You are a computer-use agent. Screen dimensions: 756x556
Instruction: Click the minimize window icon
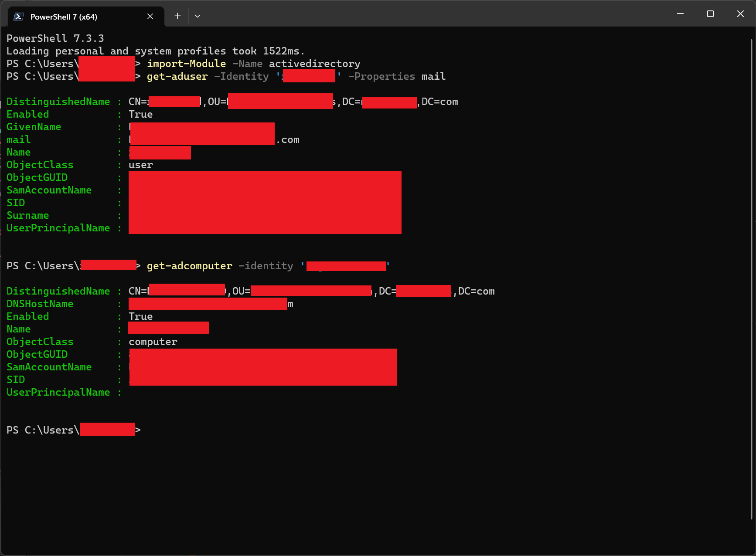tap(680, 14)
